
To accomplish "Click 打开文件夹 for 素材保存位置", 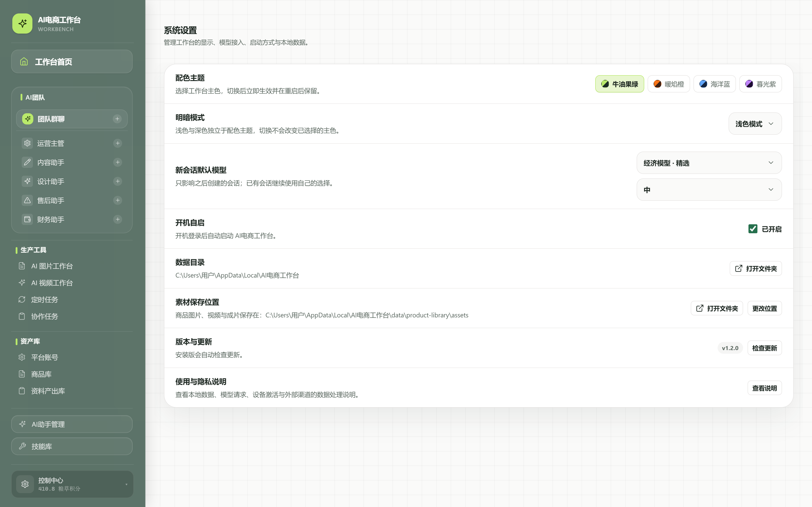I will click(717, 308).
